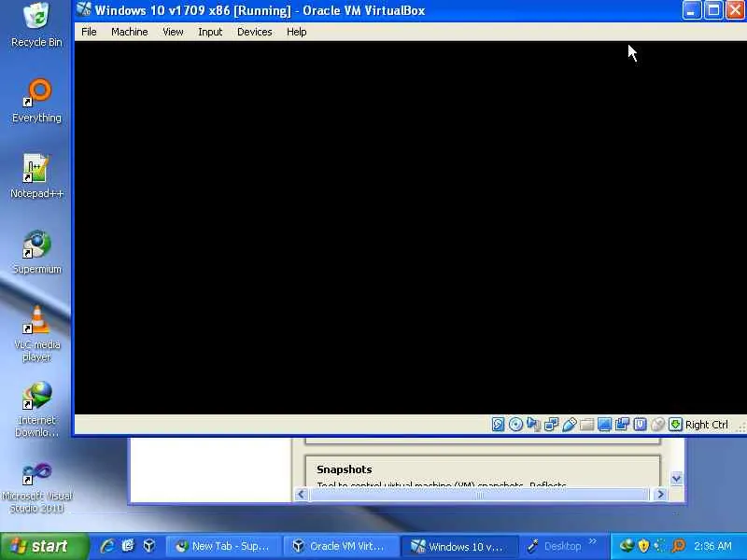Click the yellow security shield tray icon
The height and width of the screenshot is (560, 747).
click(643, 546)
